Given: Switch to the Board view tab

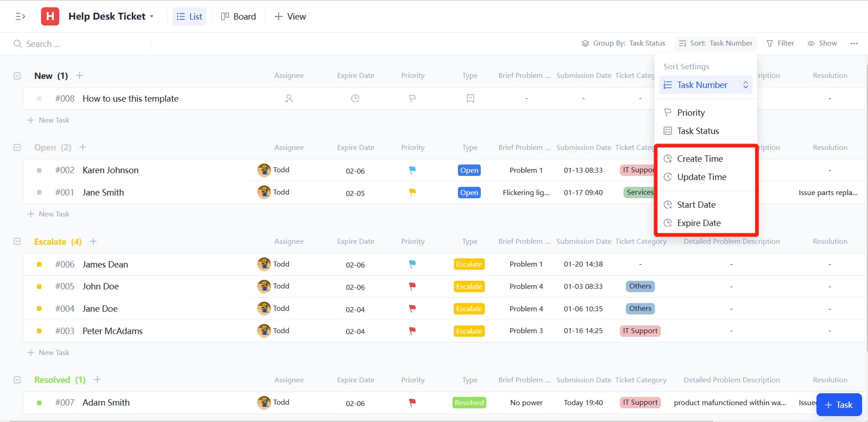Looking at the screenshot, I should [239, 16].
